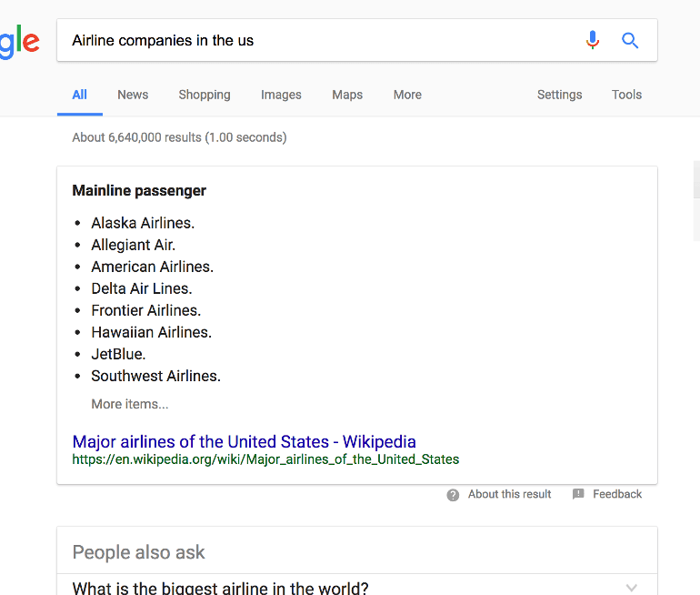This screenshot has width=700, height=595.
Task: Switch to the Shopping tab
Action: point(205,95)
